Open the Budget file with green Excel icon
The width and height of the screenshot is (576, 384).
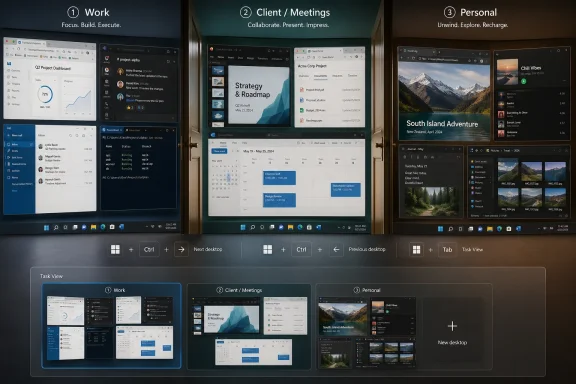point(313,110)
